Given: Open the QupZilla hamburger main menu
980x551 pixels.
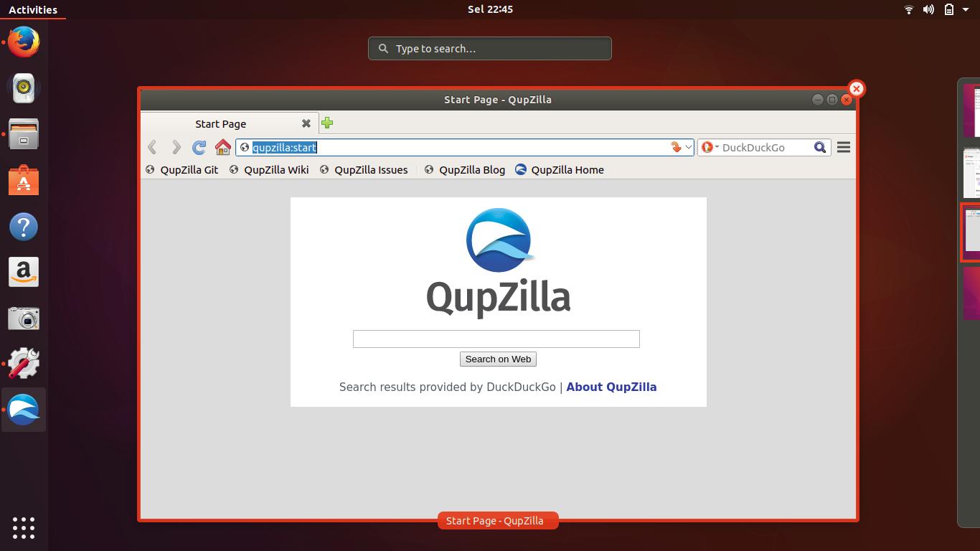Looking at the screenshot, I should click(x=844, y=147).
